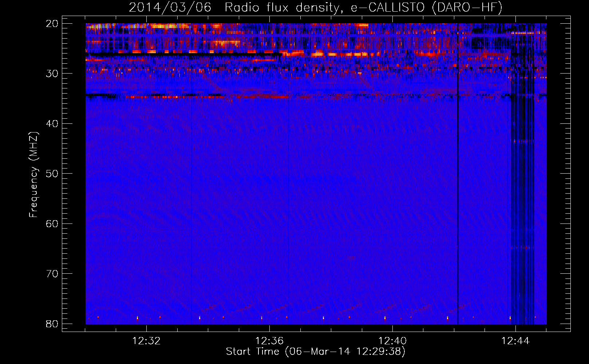589x364 pixels.
Task: Click the 60 frequency tick label
Action: coord(52,223)
